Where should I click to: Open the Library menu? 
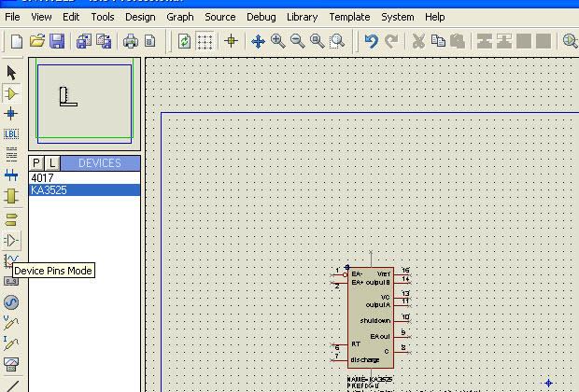(x=302, y=17)
